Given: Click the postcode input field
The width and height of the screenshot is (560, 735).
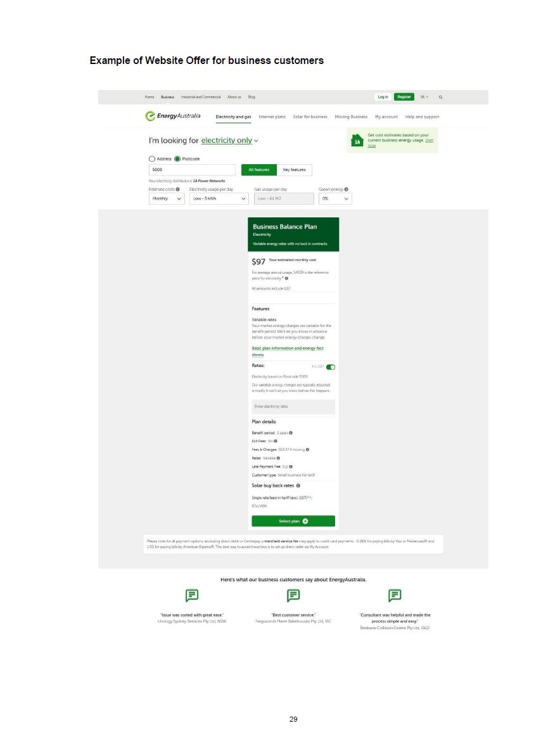Looking at the screenshot, I should [192, 170].
